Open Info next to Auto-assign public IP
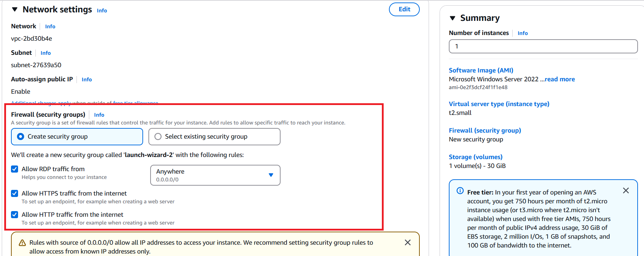This screenshot has height=256, width=644. pos(87,80)
